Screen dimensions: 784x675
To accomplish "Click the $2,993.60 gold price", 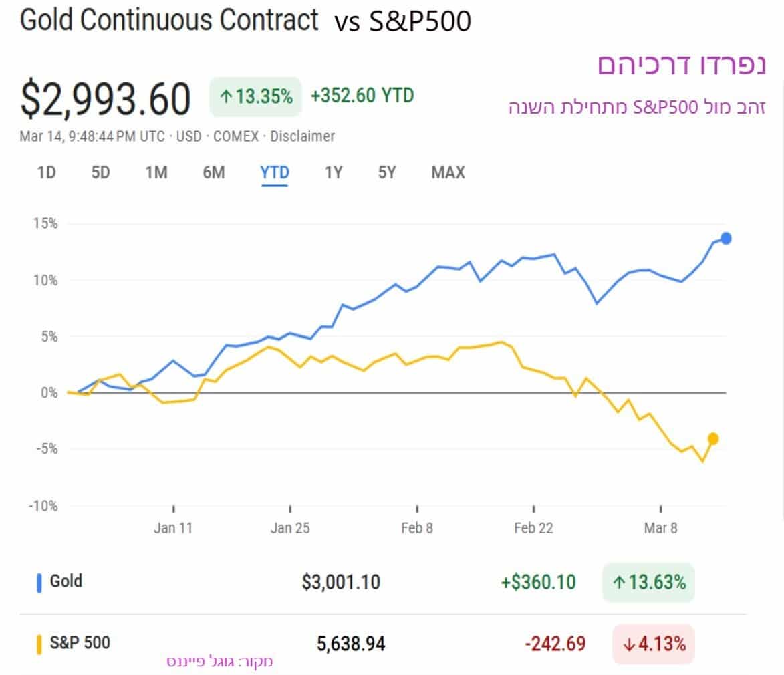I will tap(106, 98).
